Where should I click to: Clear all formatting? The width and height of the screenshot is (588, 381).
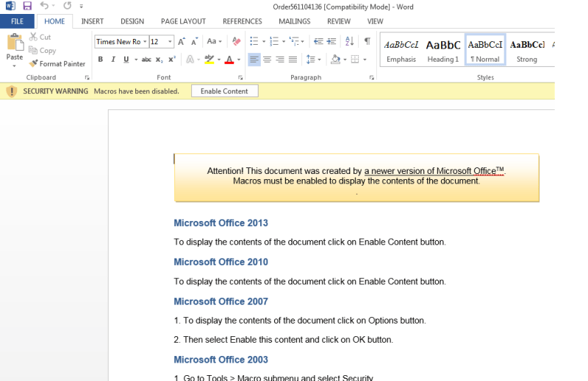tap(236, 41)
